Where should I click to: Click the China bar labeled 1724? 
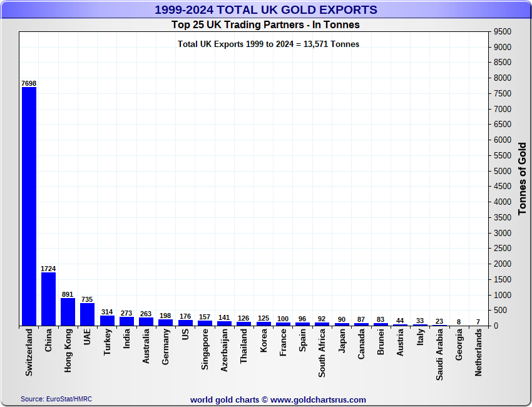coord(48,299)
